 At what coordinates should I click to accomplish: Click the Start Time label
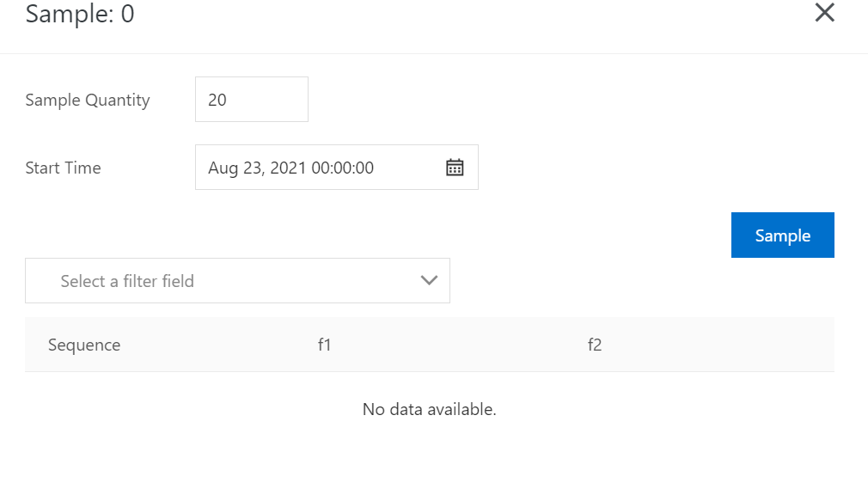(x=63, y=168)
